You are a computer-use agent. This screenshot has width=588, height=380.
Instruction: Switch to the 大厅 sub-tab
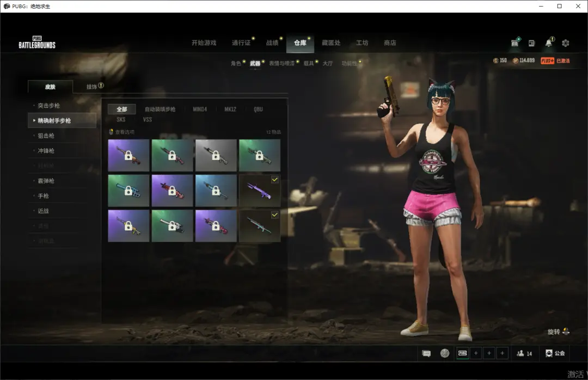328,63
